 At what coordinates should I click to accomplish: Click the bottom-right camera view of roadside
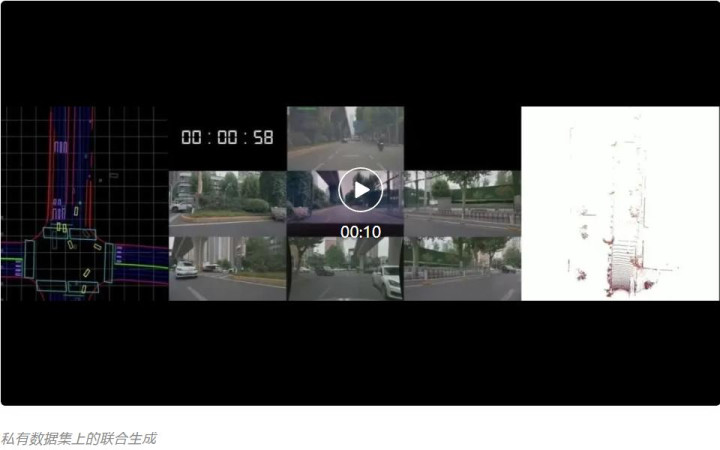point(462,269)
